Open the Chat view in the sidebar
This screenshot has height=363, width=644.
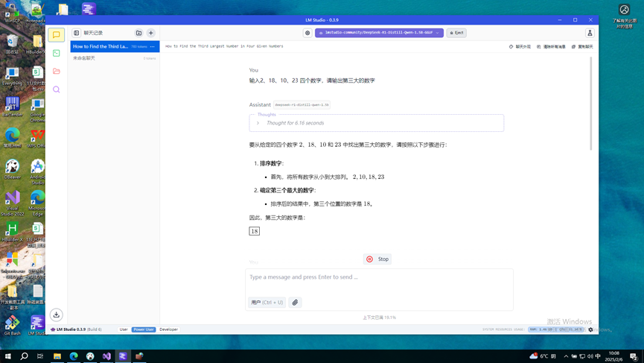click(x=57, y=35)
